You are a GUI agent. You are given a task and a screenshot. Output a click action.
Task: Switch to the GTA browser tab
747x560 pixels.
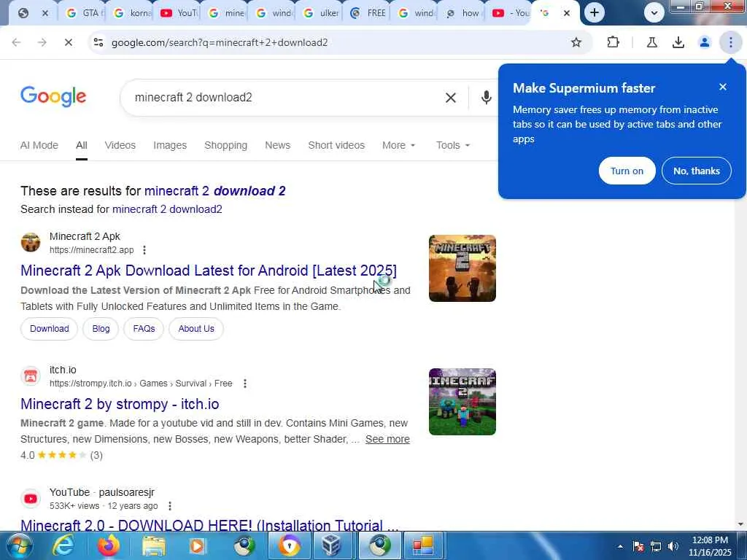coord(82,13)
